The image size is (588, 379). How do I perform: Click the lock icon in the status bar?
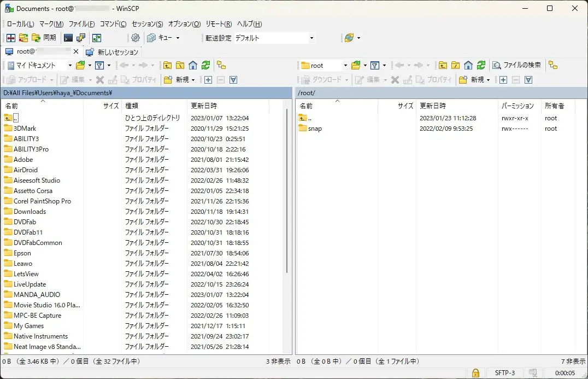click(475, 373)
